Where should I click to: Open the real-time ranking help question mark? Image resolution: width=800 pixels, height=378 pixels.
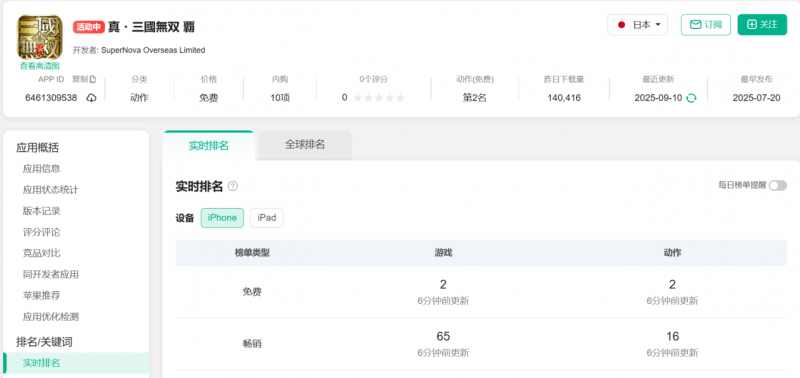233,186
